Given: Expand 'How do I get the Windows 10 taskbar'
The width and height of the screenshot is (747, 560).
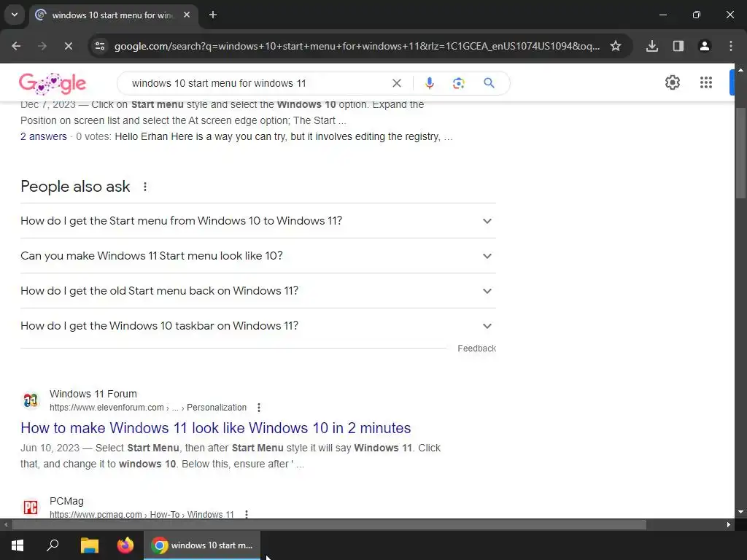Looking at the screenshot, I should tap(258, 326).
